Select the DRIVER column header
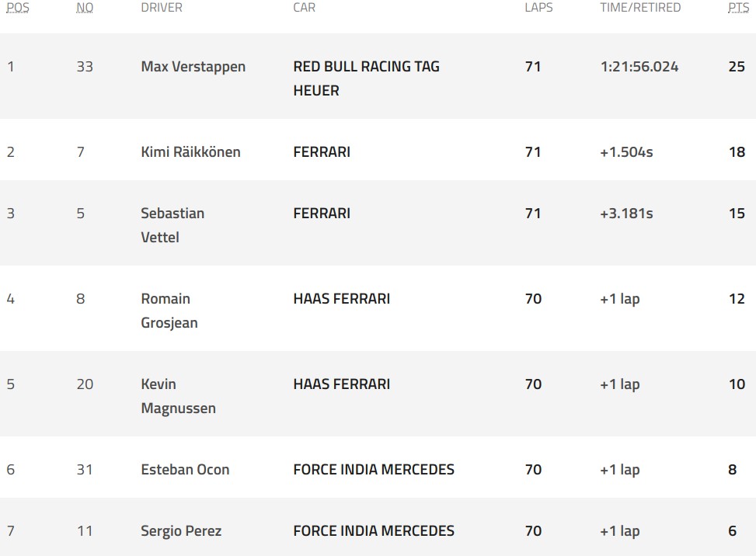 [x=162, y=8]
